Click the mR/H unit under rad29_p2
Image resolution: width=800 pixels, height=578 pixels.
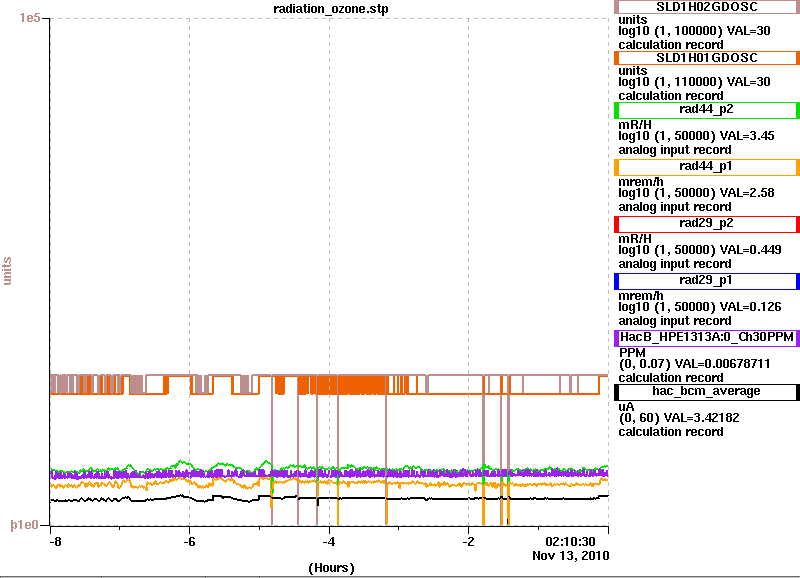635,239
